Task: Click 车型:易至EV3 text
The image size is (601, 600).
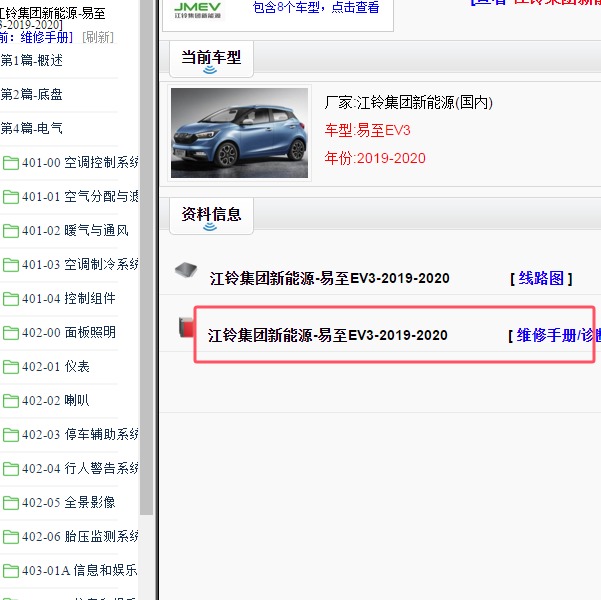Action: point(368,130)
